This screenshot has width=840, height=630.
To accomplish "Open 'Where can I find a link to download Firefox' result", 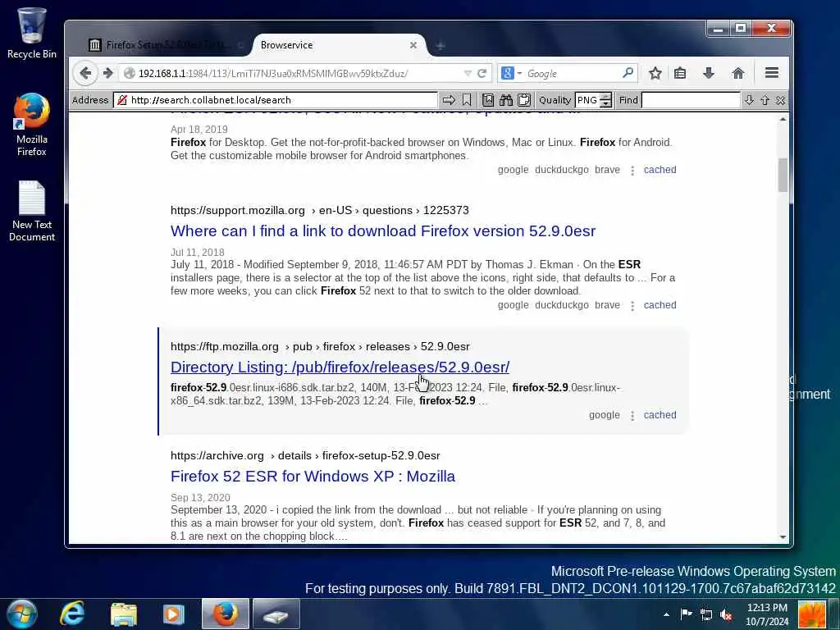I will (382, 231).
